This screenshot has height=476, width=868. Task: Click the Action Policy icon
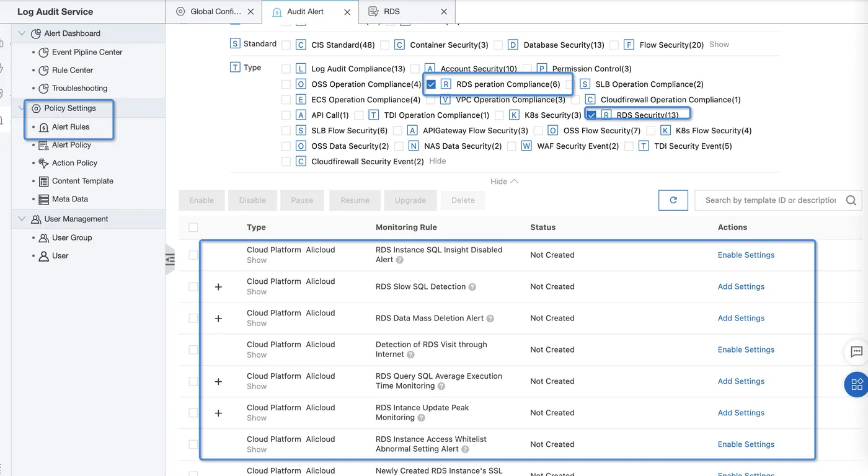[x=43, y=163]
